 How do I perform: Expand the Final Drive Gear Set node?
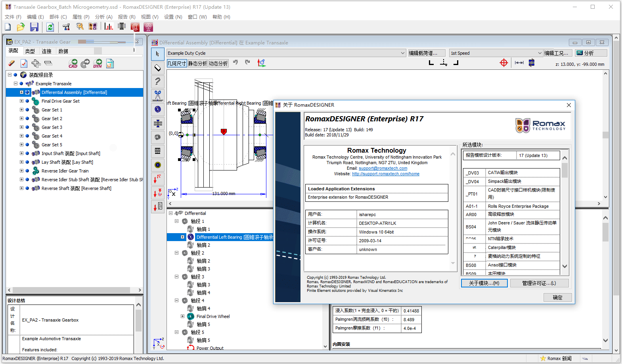point(22,101)
